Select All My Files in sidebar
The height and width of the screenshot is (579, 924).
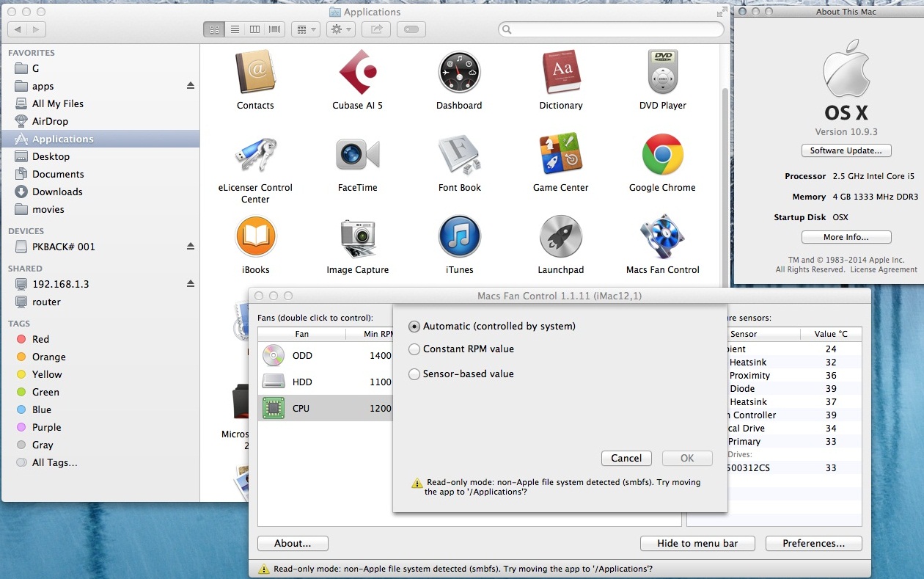100,103
